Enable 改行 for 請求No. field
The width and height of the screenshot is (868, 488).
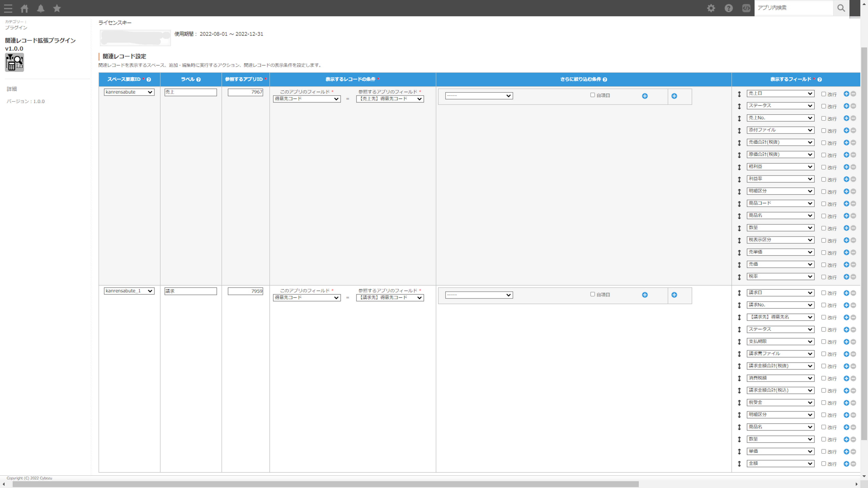click(x=823, y=305)
